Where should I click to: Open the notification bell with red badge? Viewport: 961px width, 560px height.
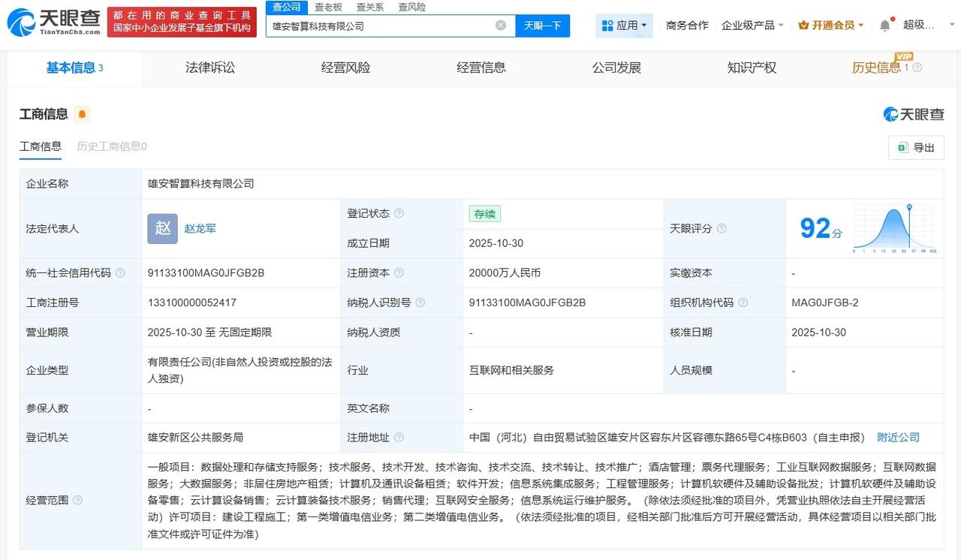click(884, 24)
